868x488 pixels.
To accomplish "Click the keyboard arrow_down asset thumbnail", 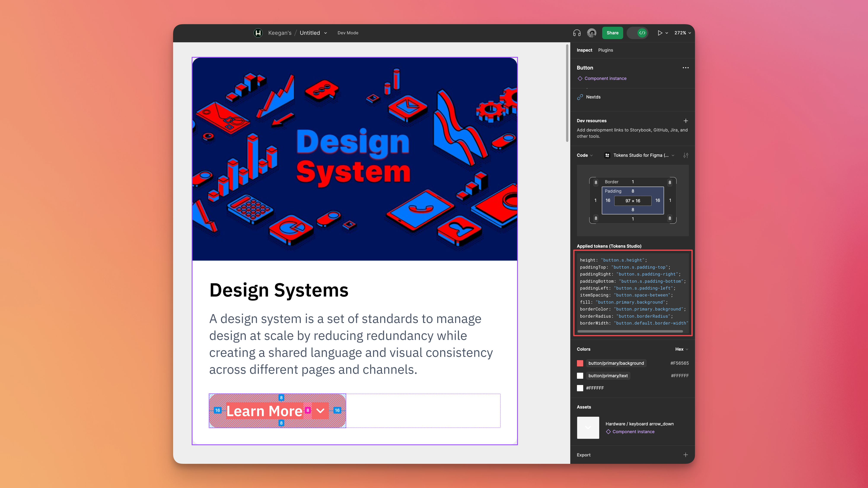I will pyautogui.click(x=588, y=428).
